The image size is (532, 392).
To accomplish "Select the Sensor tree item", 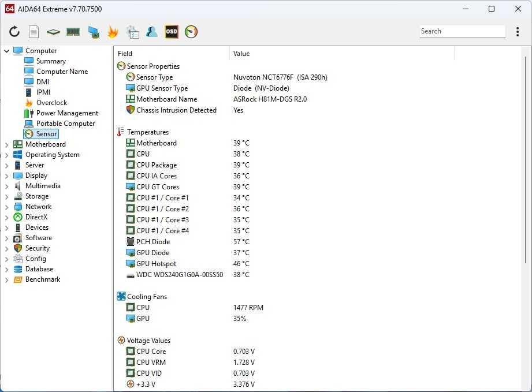I will point(41,134).
